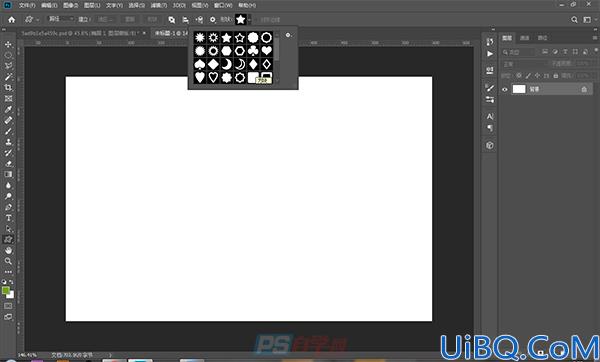Open the layer blend mode dropdown
The height and width of the screenshot is (362, 600).
524,64
